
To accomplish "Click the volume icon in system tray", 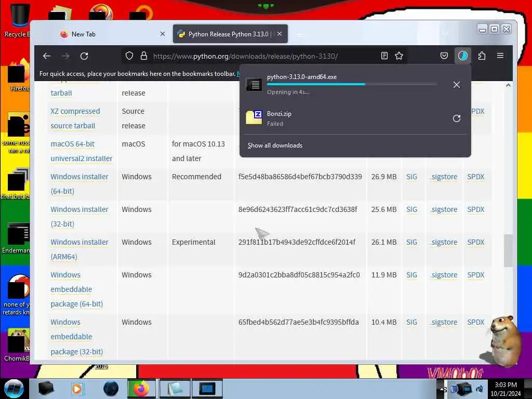I will 480,389.
